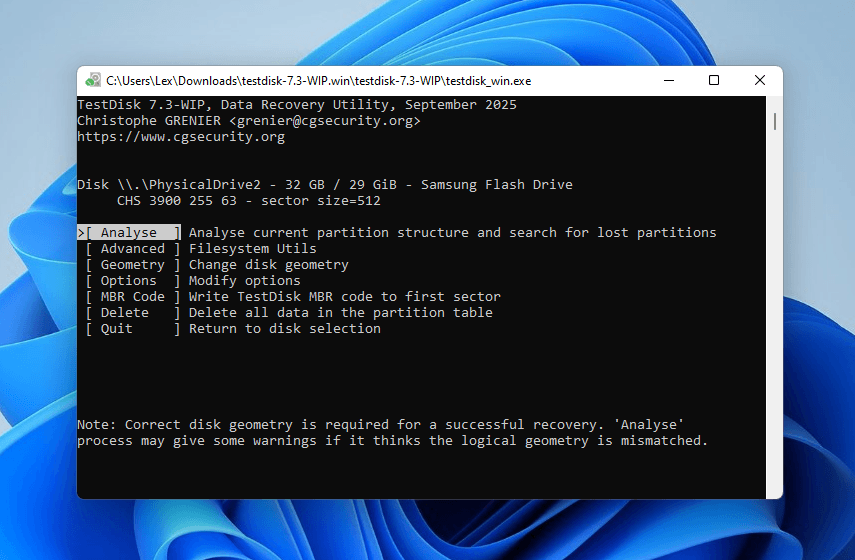Select the Analyse menu option

(129, 233)
